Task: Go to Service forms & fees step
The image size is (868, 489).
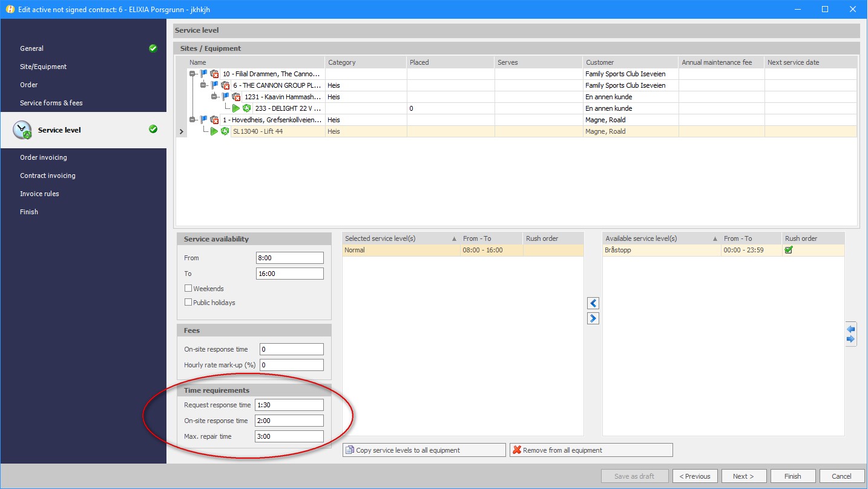Action: (x=51, y=103)
